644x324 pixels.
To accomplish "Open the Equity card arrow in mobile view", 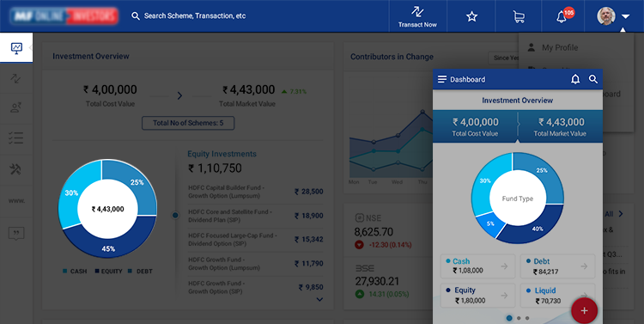I will 504,296.
